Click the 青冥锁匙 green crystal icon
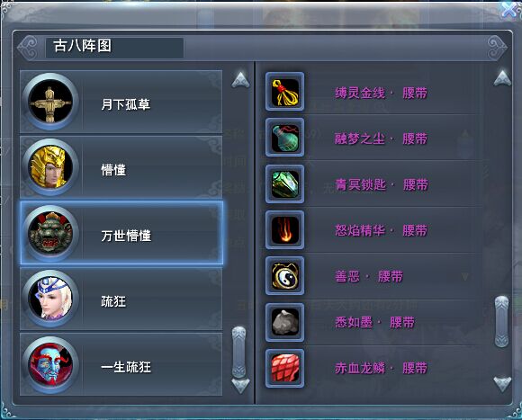The image size is (522, 420). (284, 183)
